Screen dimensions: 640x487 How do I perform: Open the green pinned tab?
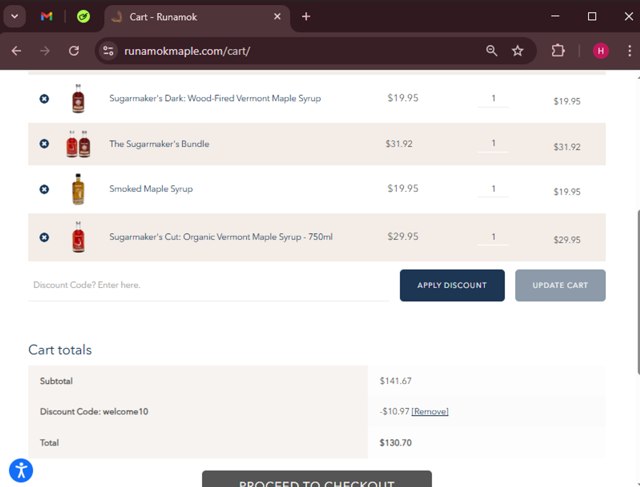click(83, 16)
